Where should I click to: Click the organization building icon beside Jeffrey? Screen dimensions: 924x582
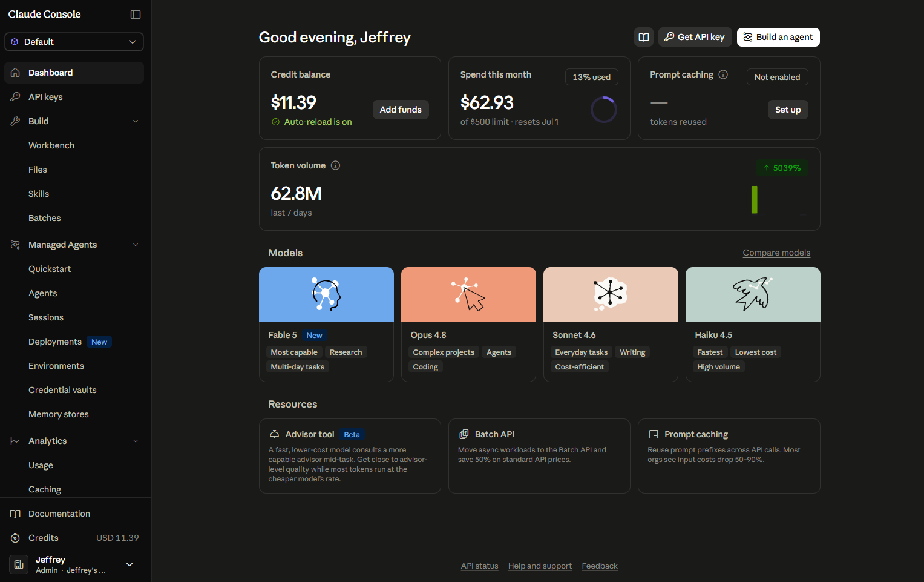(19, 564)
